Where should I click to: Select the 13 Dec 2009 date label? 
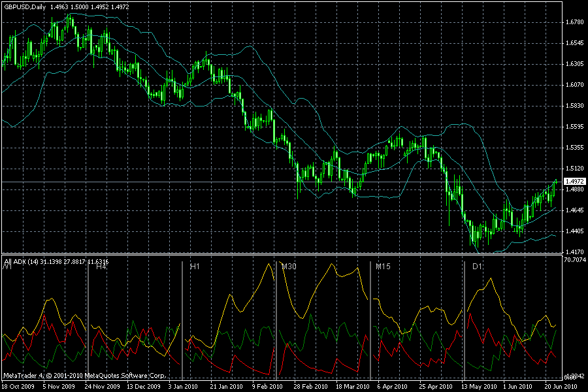coord(144,386)
